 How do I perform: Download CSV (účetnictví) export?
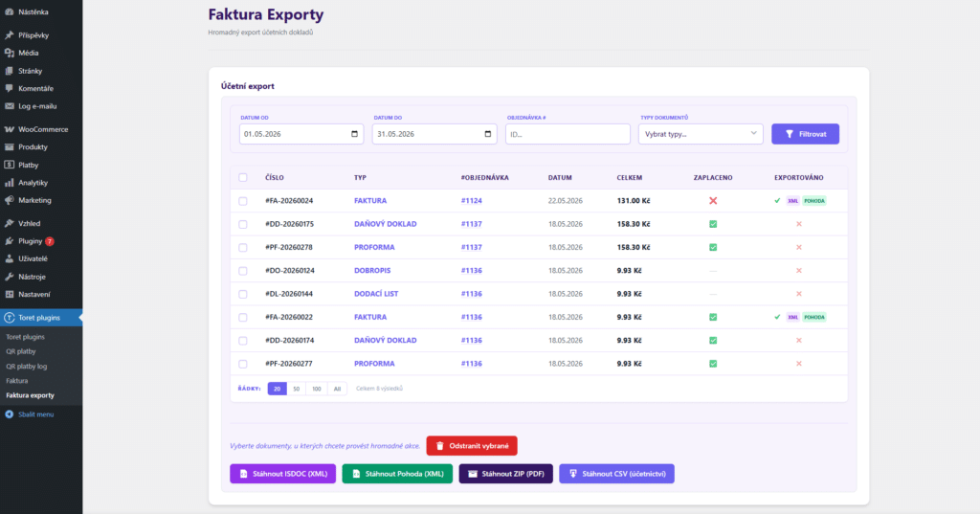point(616,474)
